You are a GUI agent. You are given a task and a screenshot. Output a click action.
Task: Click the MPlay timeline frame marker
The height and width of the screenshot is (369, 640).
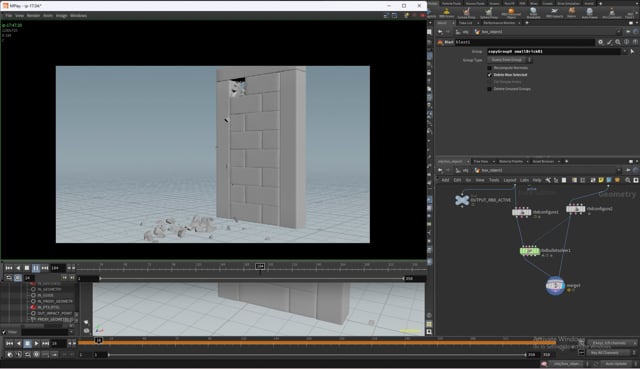(x=260, y=267)
